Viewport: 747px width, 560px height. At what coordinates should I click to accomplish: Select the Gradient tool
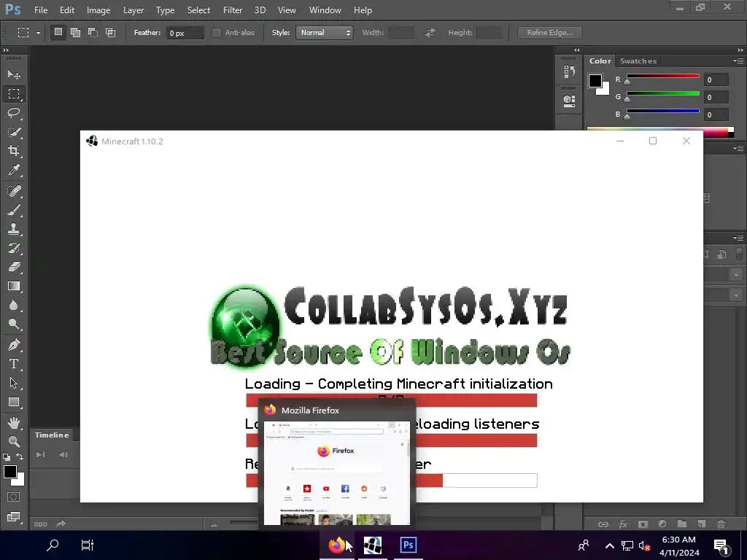click(x=14, y=286)
